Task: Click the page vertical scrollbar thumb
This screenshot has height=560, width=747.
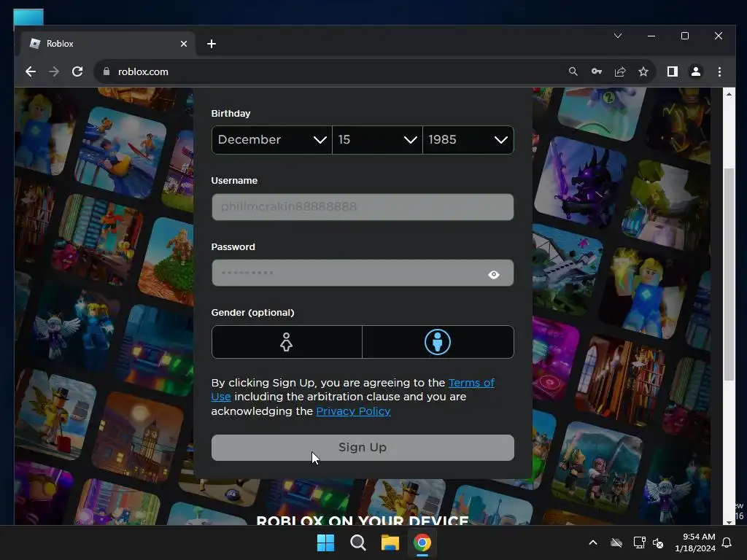Action: pyautogui.click(x=729, y=274)
